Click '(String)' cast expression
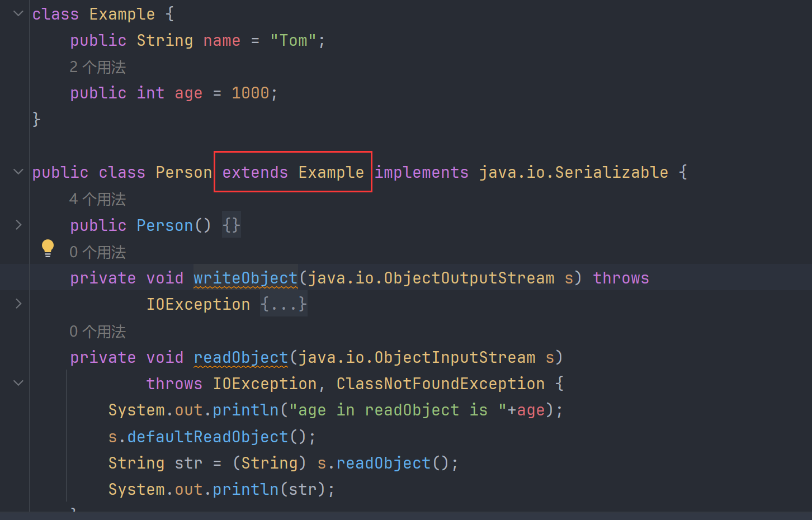812x520 pixels. click(x=270, y=463)
